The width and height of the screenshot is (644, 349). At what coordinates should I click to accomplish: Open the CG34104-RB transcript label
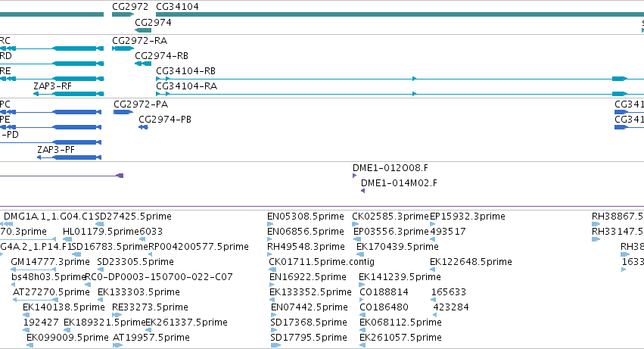point(185,71)
